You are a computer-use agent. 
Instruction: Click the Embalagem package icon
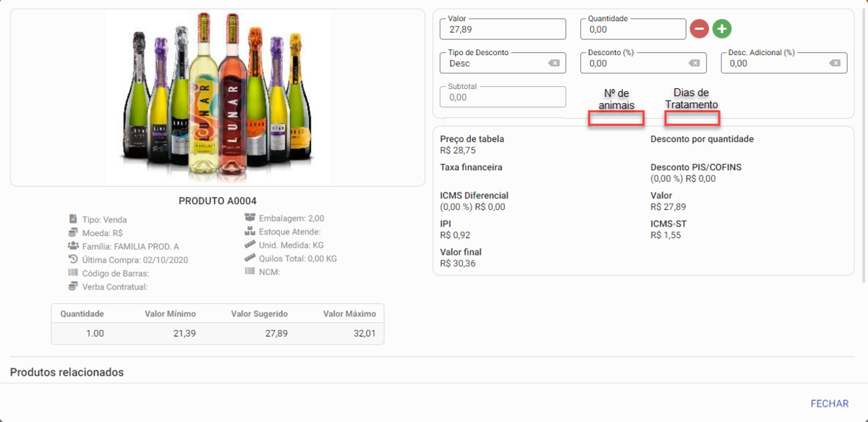pyautogui.click(x=250, y=218)
